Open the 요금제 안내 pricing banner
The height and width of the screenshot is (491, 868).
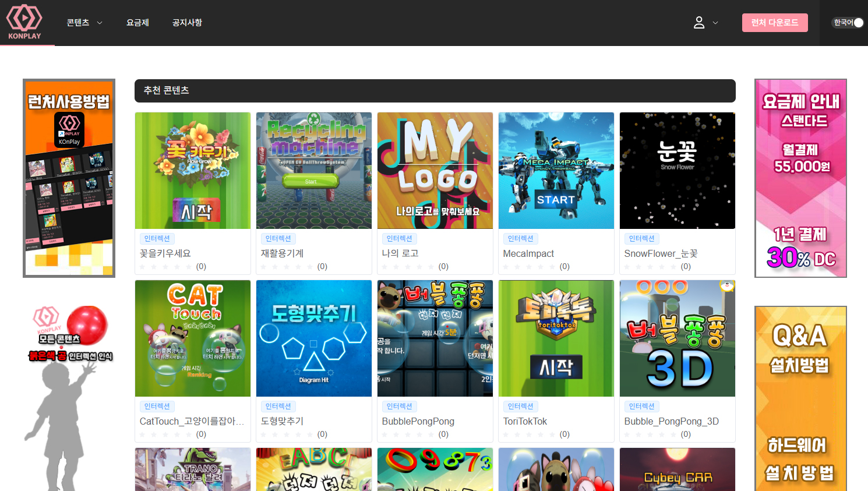point(800,178)
